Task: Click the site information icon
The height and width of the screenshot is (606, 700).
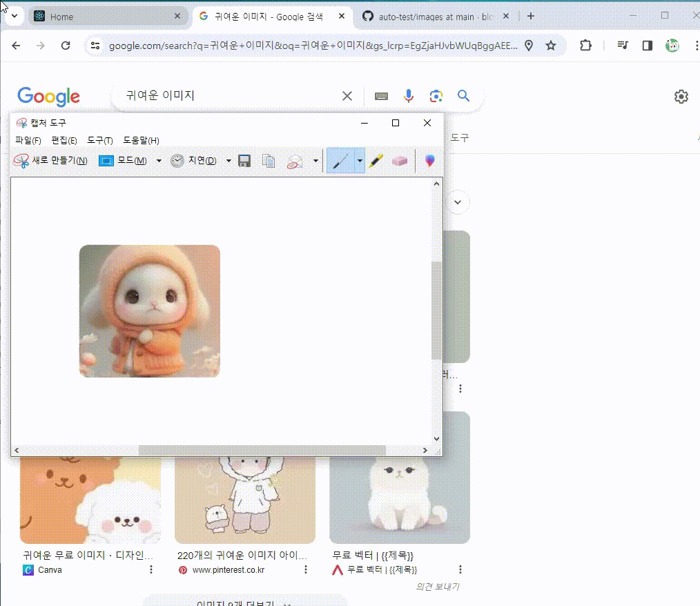Action: (x=95, y=46)
